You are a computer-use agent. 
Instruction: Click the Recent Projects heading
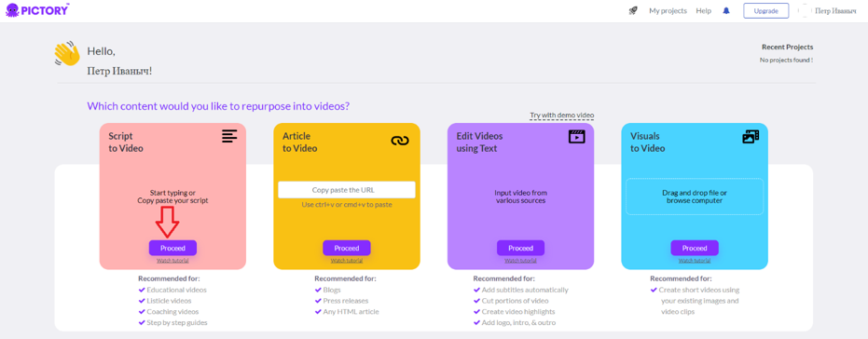click(x=787, y=47)
